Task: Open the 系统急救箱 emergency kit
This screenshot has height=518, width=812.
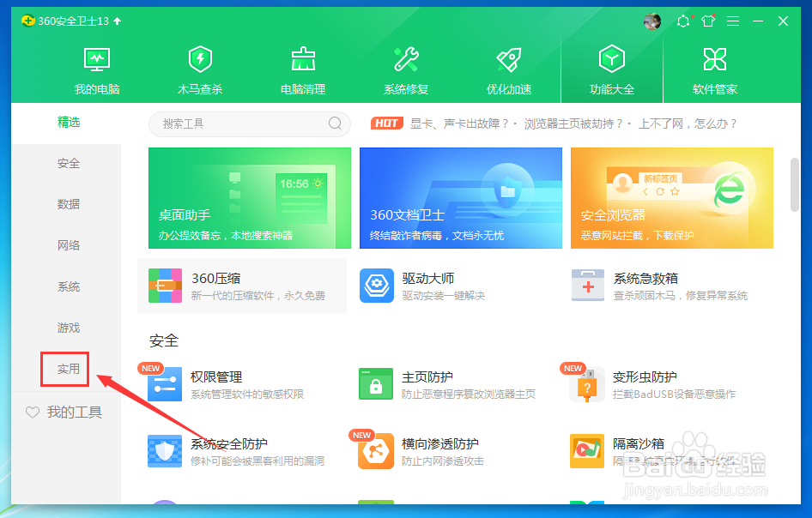Action: point(629,285)
